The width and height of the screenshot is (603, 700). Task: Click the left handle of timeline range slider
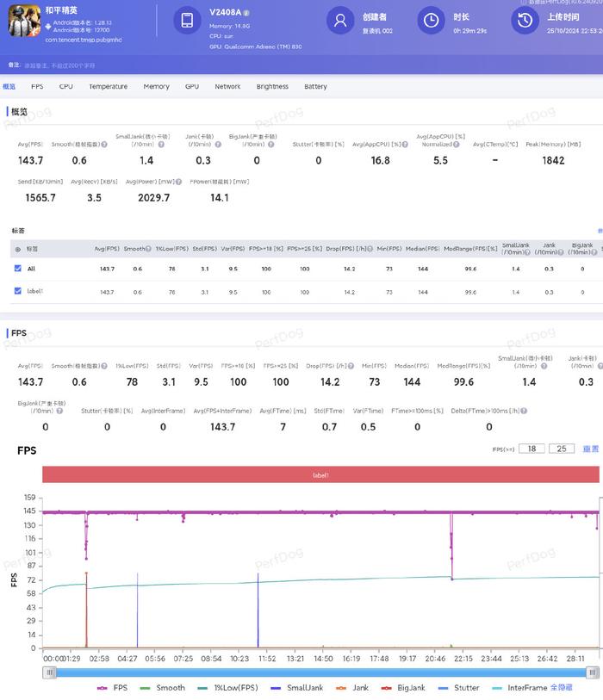pos(51,672)
